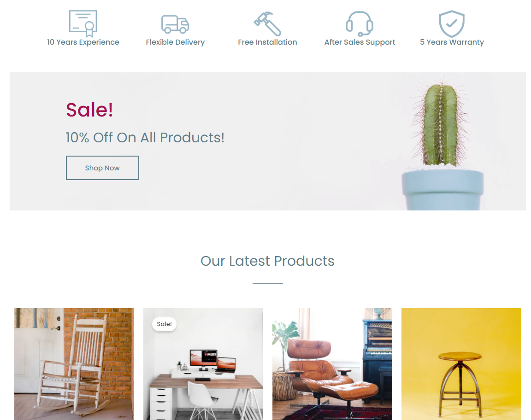Click the Sale! badge on desk product
Screen dimensions: 531x420
click(164, 324)
